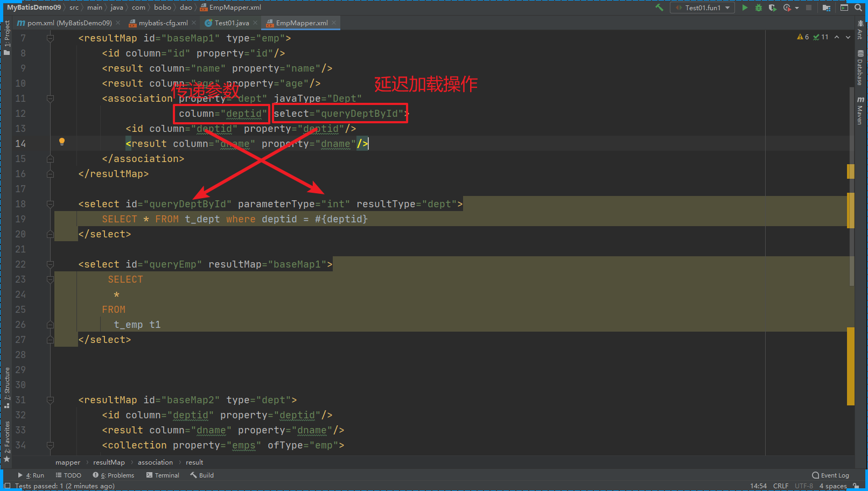
Task: Click the read-only lock icon in status bar
Action: [x=856, y=486]
